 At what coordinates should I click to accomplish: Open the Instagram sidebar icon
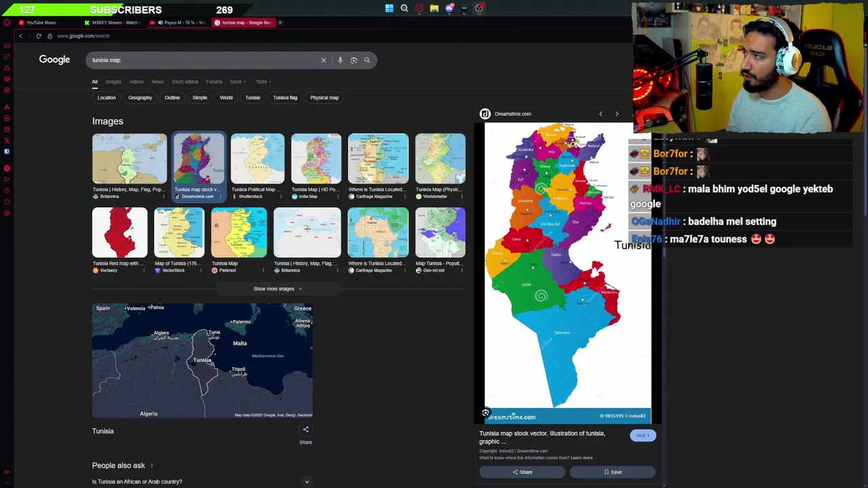[7, 129]
